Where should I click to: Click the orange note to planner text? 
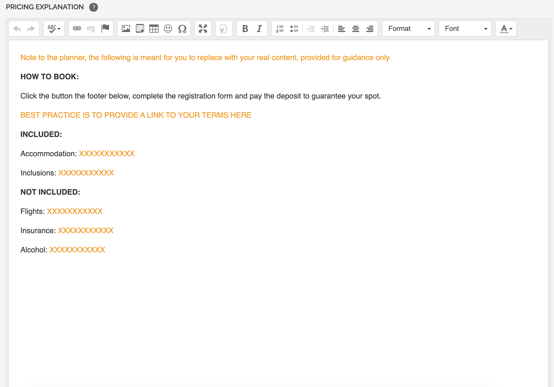(x=206, y=58)
